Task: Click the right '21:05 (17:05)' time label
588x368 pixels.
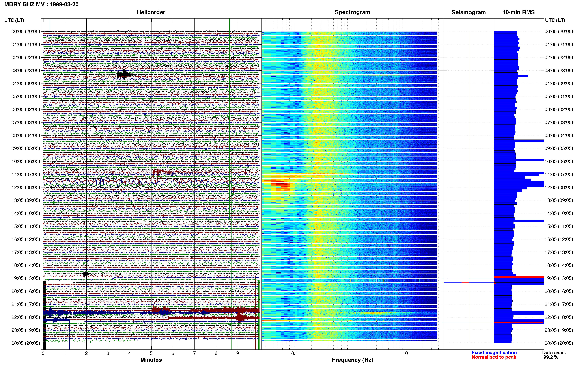Action: tap(559, 304)
